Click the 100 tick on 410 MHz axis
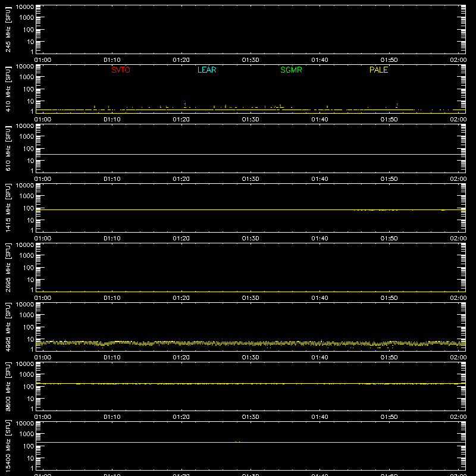476x476 pixels. (x=29, y=89)
